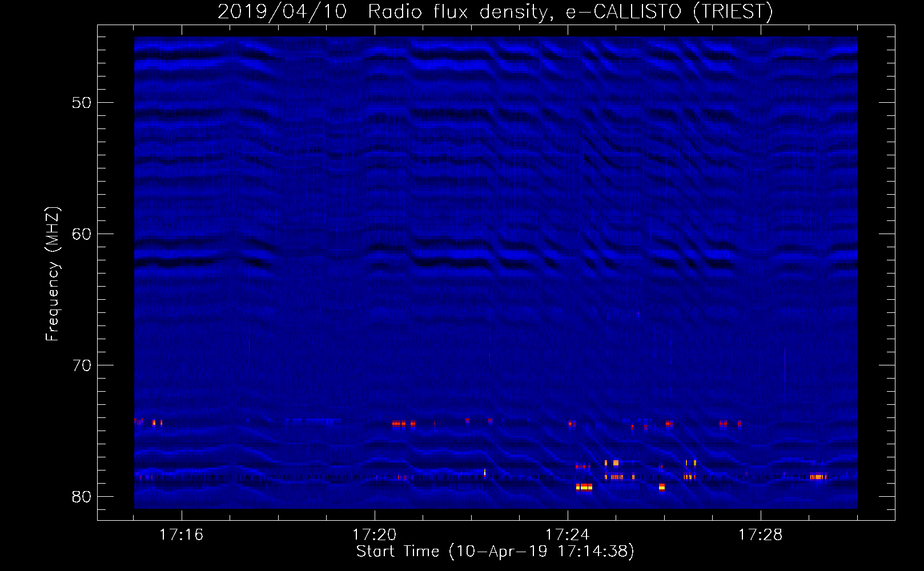Screen dimensions: 924x571
Task: Click the 60 MHz frequency tick label
Action: click(x=82, y=234)
